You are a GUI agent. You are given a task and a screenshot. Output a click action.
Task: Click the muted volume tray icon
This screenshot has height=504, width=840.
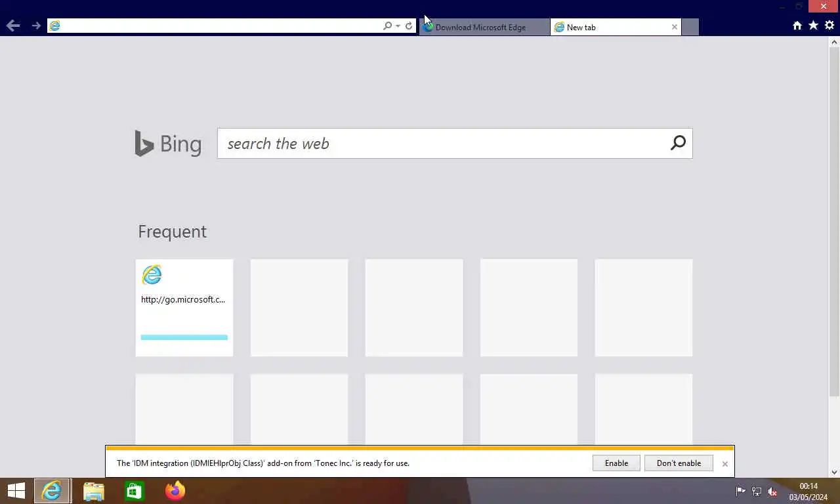[x=772, y=492]
